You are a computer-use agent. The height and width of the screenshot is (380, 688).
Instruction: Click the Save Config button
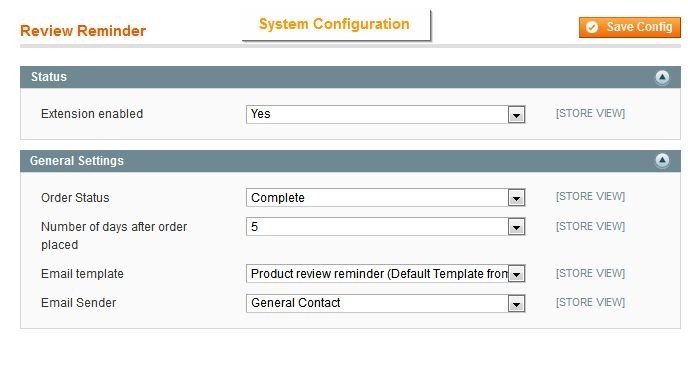[x=630, y=27]
